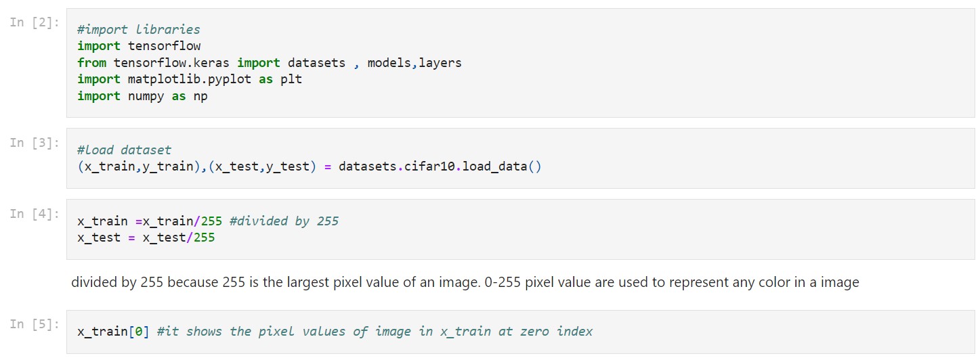Place cursor on standalone "import tensorflow" line
Viewport: 980px width, 358px height.
click(139, 46)
